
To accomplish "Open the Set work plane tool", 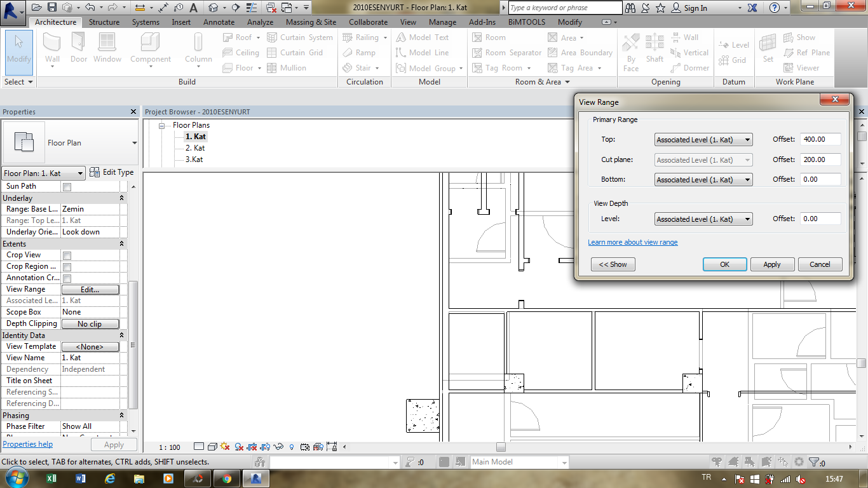I will pos(768,49).
